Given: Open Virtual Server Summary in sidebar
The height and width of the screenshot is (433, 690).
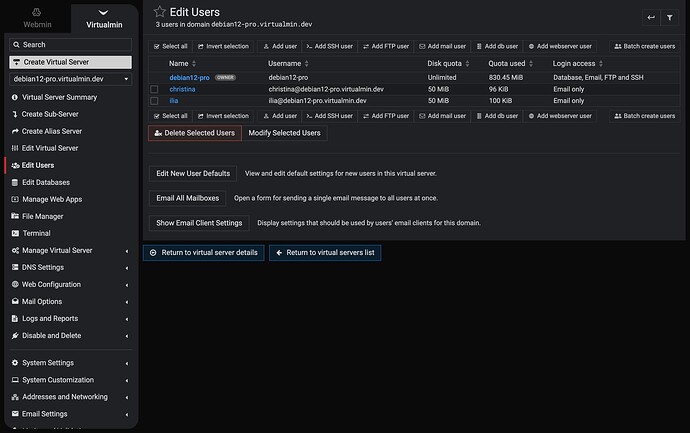Looking at the screenshot, I should click(59, 97).
